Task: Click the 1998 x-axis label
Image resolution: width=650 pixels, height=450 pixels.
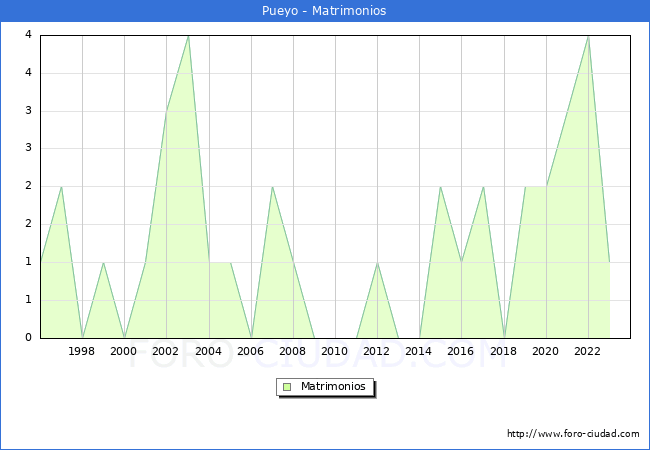Action: (82, 351)
